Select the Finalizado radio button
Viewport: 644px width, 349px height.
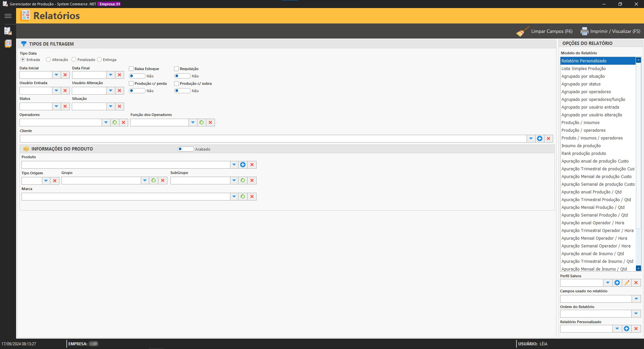tap(74, 60)
